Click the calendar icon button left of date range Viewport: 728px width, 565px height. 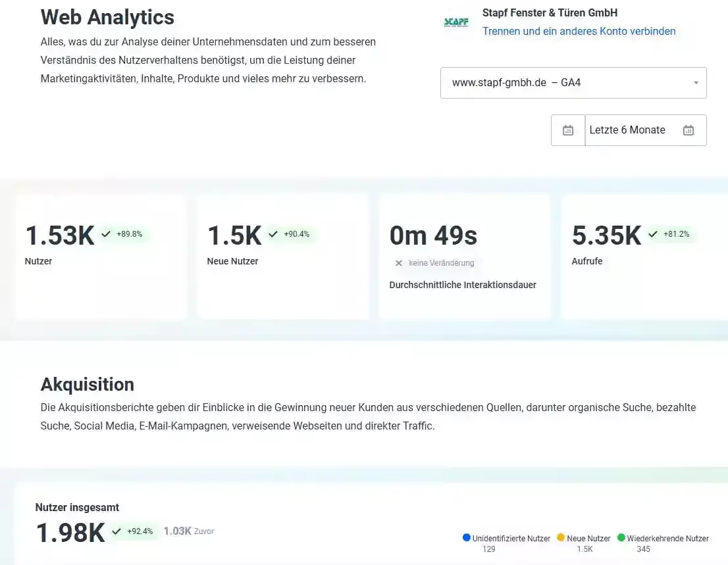pos(568,130)
